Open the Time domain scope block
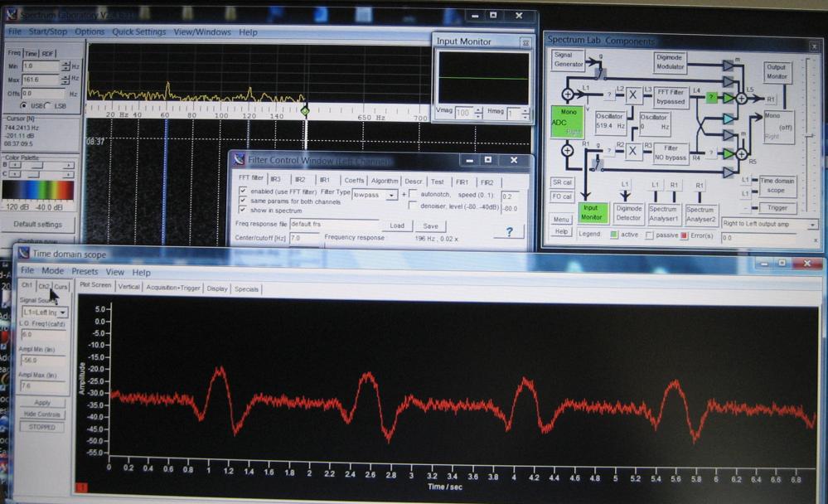This screenshot has height=504, width=828. click(x=777, y=186)
